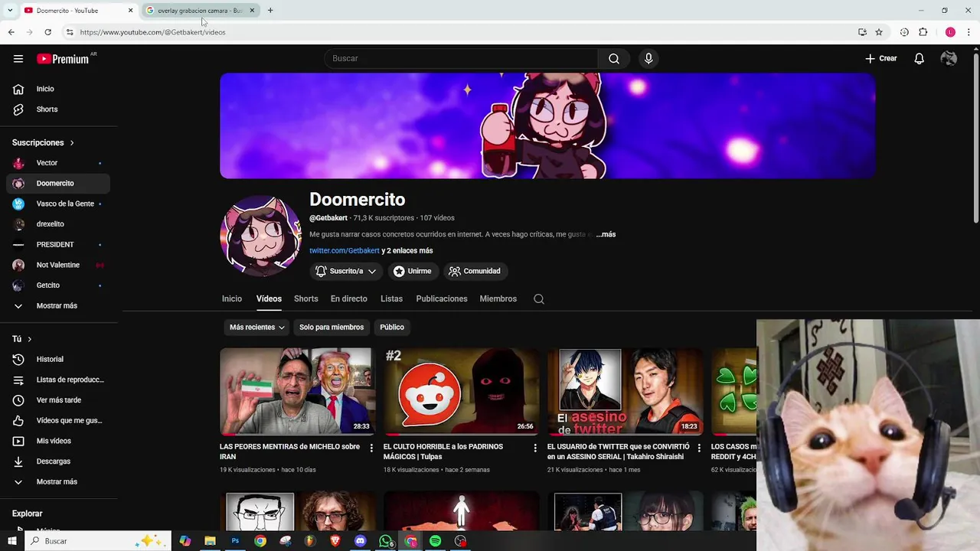Viewport: 980px width, 551px height.
Task: Open the YouTube hamburger guide menu
Action: [18, 59]
